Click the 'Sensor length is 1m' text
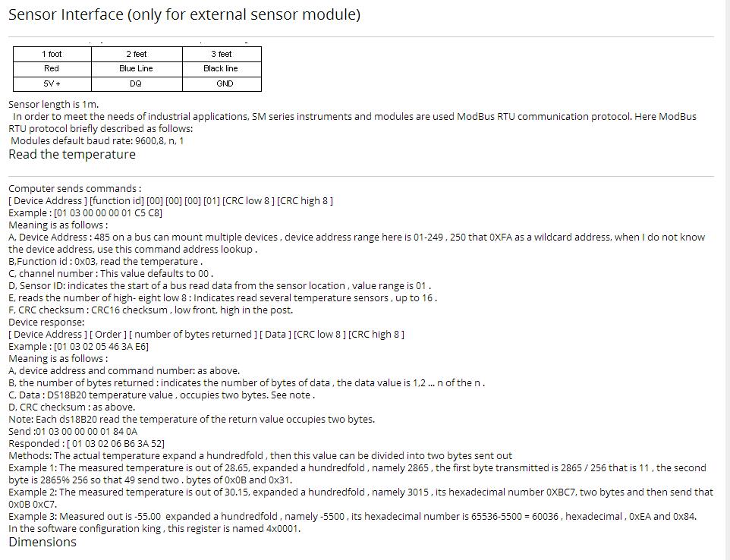Viewport: 730px width, 560px height. pos(54,104)
